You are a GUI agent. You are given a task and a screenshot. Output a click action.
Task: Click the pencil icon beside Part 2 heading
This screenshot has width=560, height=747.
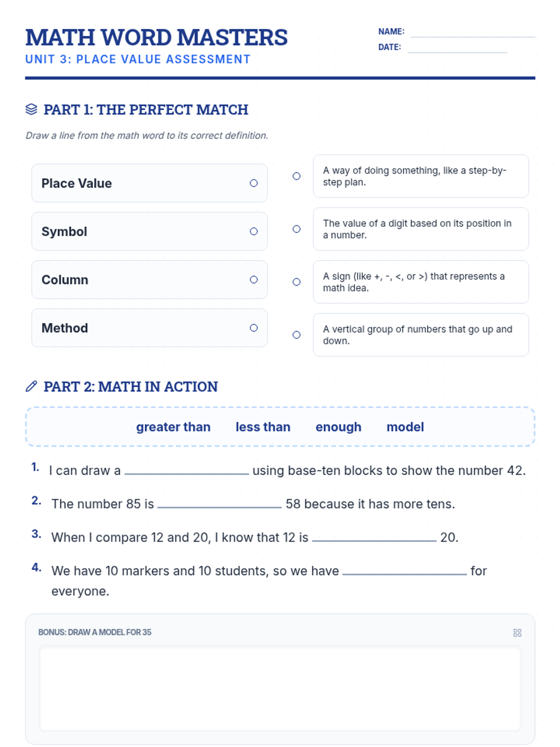click(x=31, y=387)
